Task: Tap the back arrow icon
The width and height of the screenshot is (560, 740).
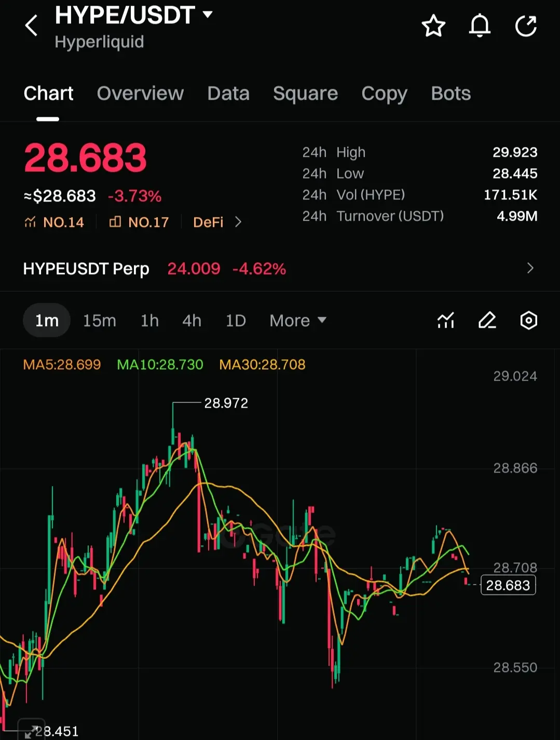Action: 31,25
